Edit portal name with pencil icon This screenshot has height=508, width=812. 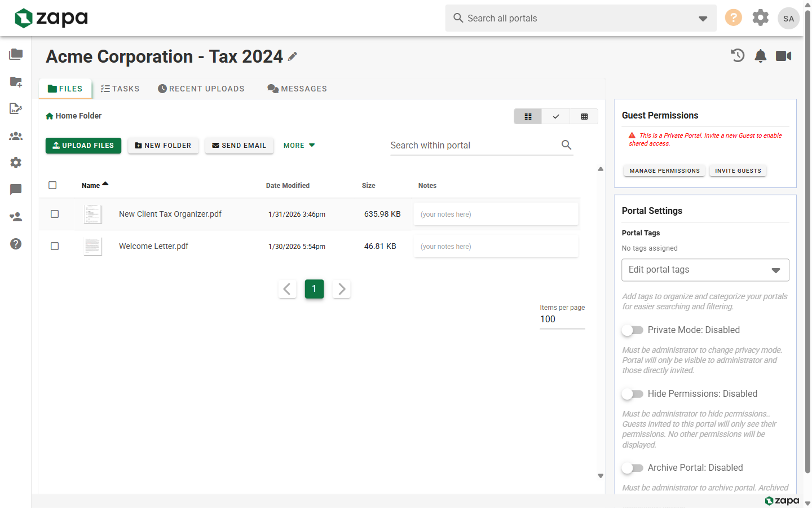click(292, 56)
